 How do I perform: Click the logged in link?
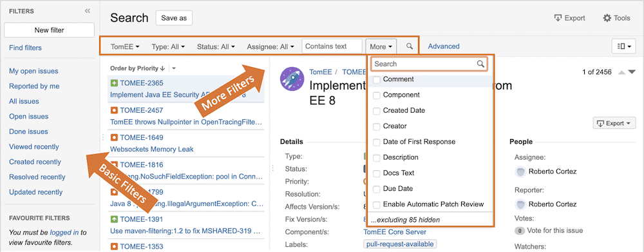[64, 233]
